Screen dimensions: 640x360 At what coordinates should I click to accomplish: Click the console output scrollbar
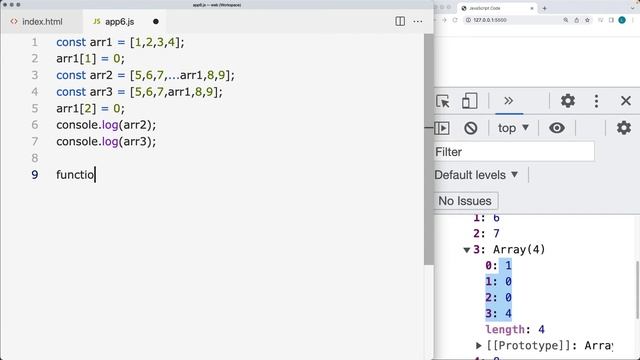637,290
